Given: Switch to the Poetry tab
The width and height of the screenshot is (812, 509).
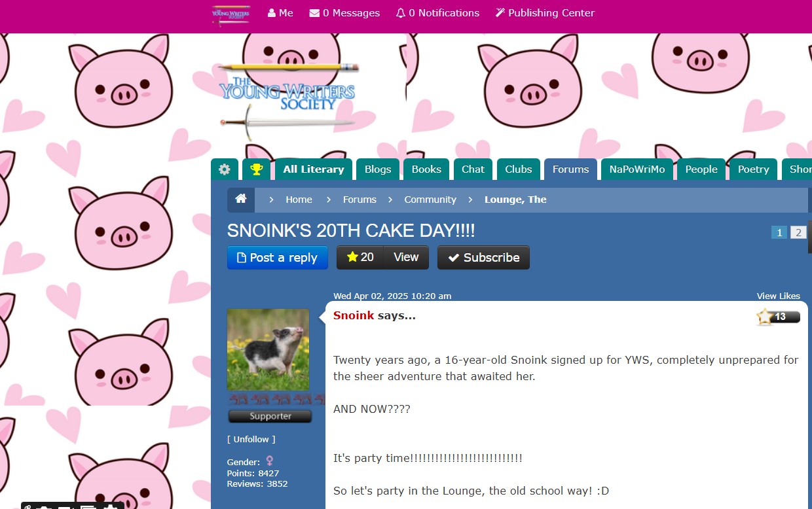Looking at the screenshot, I should [x=753, y=169].
